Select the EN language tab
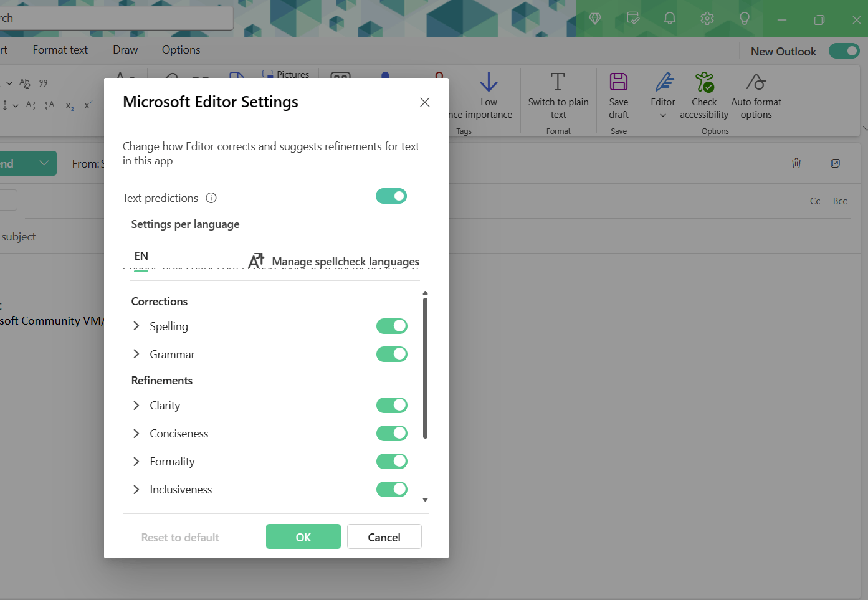This screenshot has width=868, height=600. (141, 256)
